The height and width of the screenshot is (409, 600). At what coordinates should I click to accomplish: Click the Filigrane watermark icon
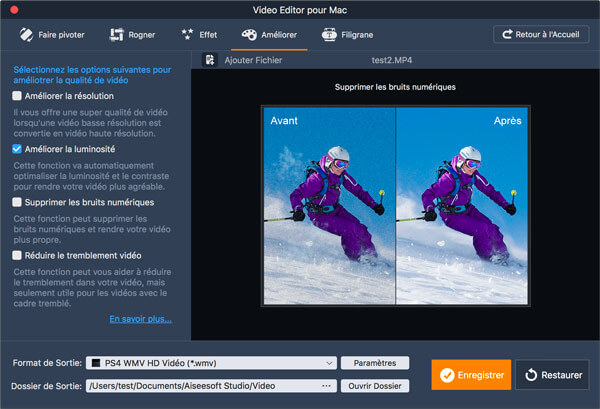click(329, 35)
